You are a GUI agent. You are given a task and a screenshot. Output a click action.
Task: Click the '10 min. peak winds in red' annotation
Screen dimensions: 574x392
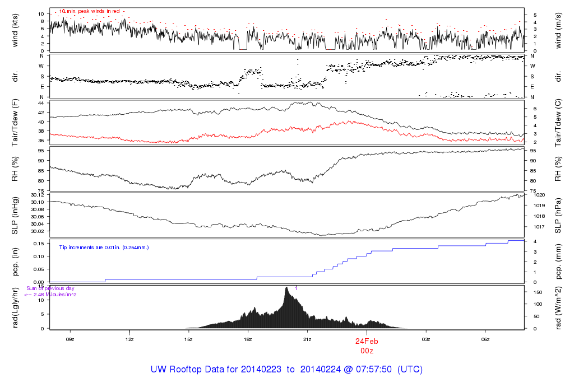click(x=89, y=11)
